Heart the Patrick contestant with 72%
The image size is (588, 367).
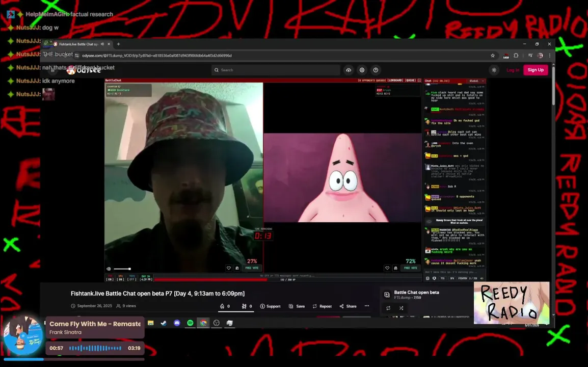(x=387, y=268)
